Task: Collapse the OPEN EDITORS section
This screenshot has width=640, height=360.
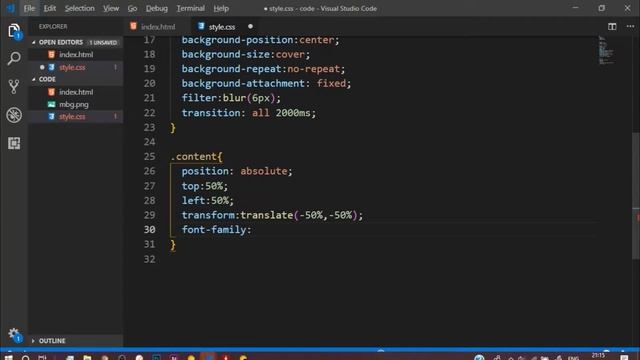Action: point(60,42)
